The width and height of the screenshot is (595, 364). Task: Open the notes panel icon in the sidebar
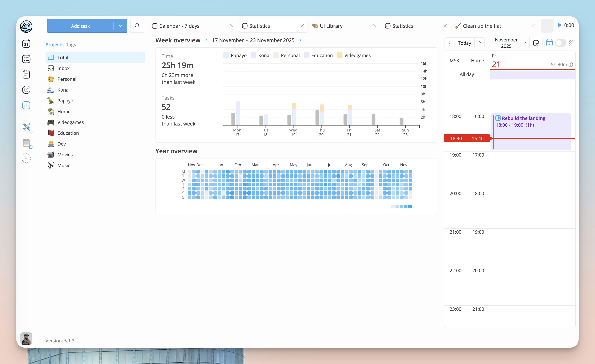[26, 74]
